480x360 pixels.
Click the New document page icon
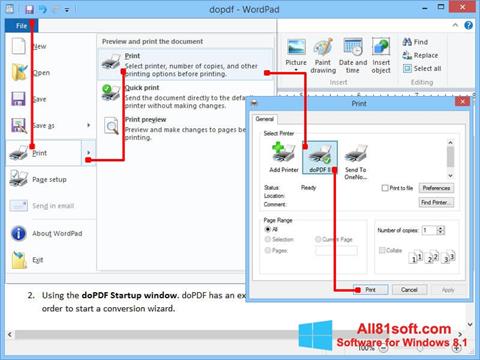[19, 46]
